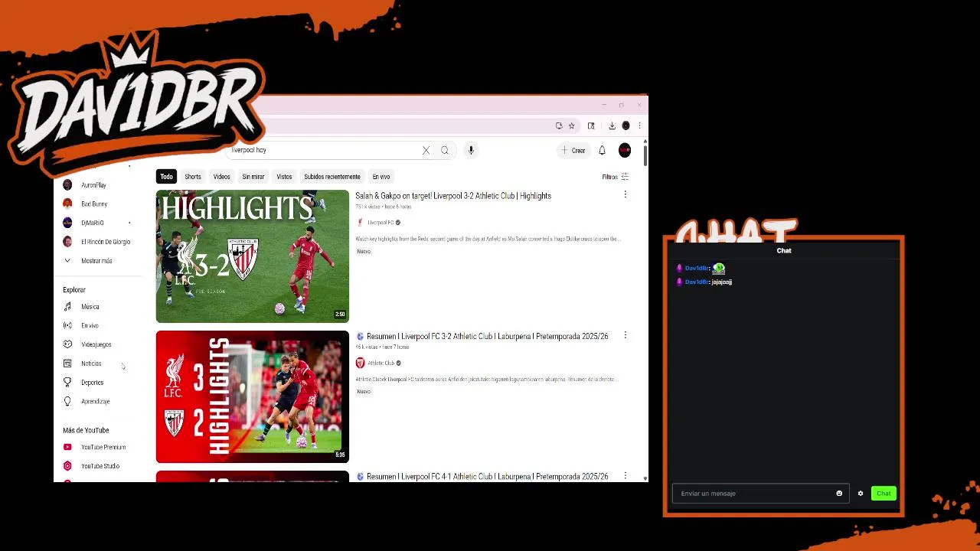Click the 'Dav1dBr: jajajaajj' chat message
Screen dimensions: 980x551
click(704, 282)
